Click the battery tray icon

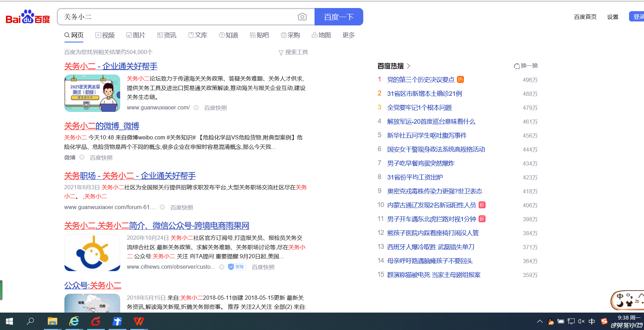click(x=560, y=321)
